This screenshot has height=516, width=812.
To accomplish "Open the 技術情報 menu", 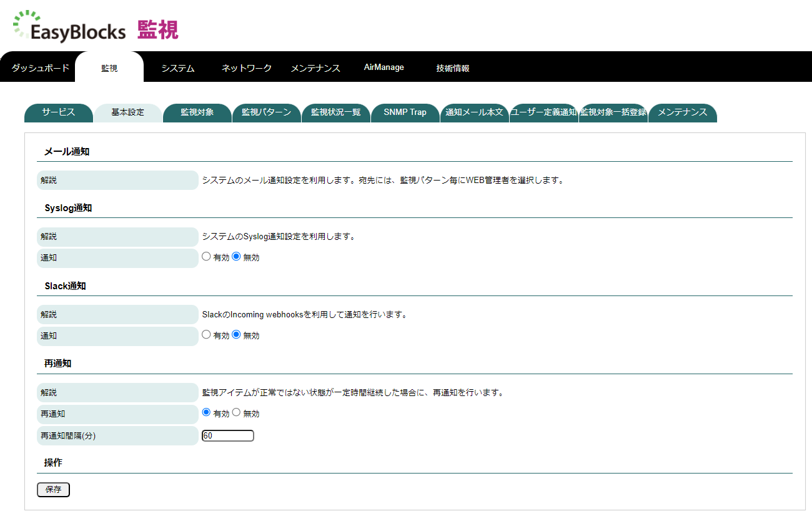I will (453, 68).
